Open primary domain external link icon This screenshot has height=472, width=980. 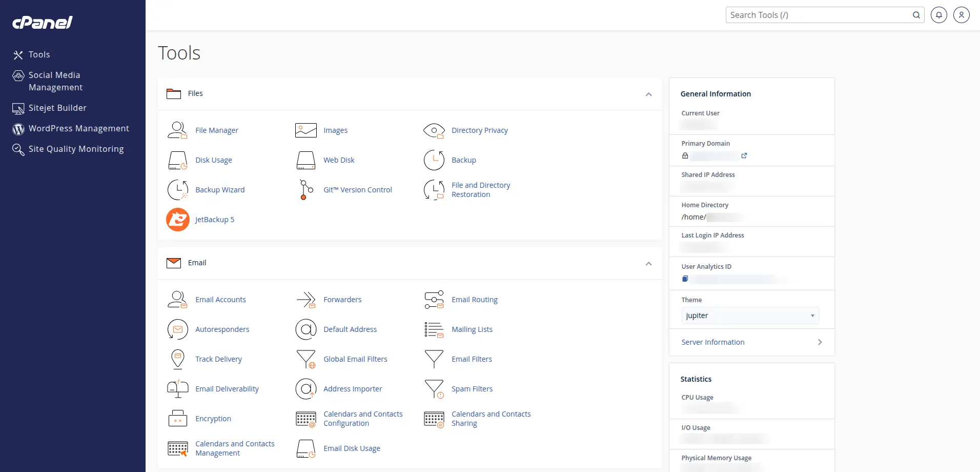tap(744, 155)
